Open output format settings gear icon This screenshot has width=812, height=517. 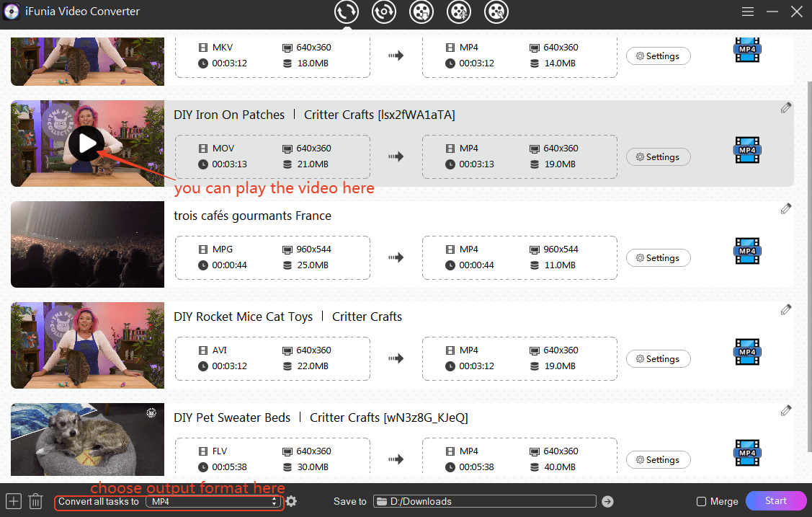[291, 501]
